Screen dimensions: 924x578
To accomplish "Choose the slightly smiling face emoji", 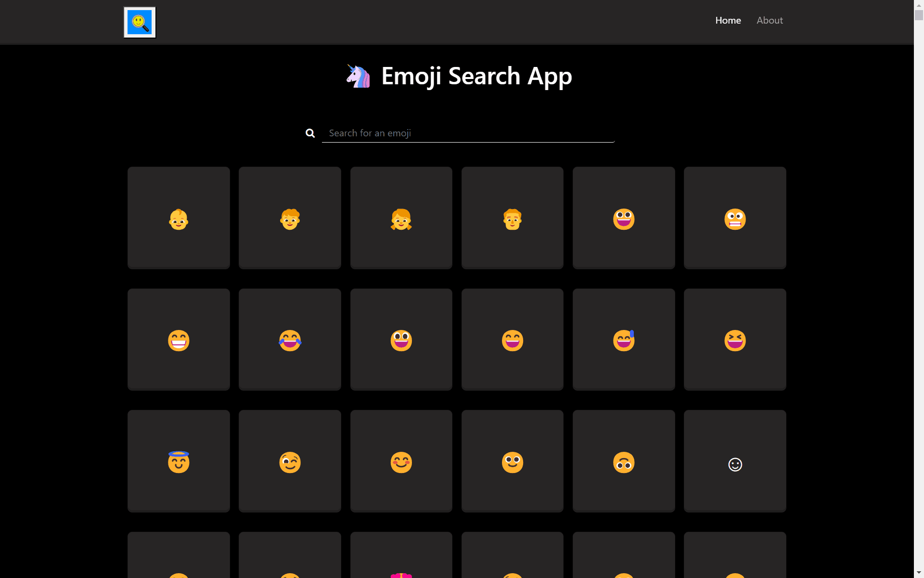I will tap(513, 461).
